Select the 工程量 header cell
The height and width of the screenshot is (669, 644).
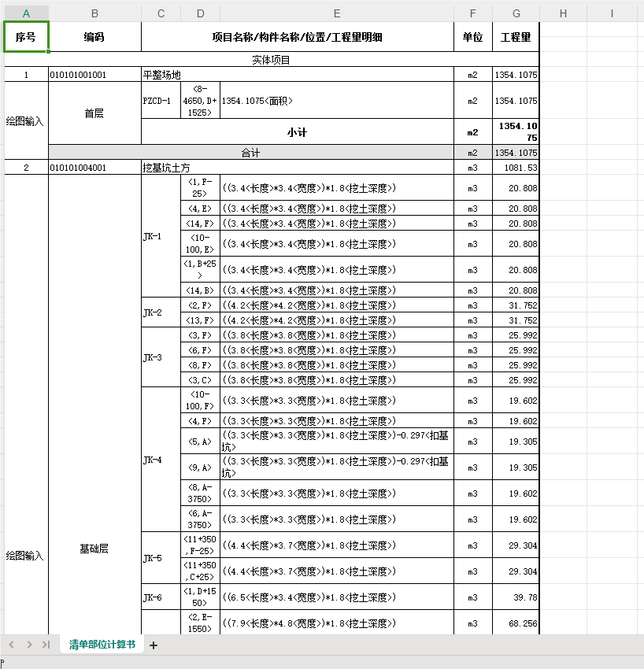point(516,37)
